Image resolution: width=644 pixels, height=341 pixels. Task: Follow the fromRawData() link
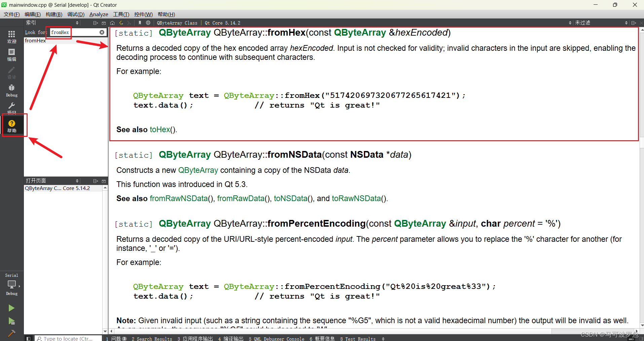(x=241, y=198)
